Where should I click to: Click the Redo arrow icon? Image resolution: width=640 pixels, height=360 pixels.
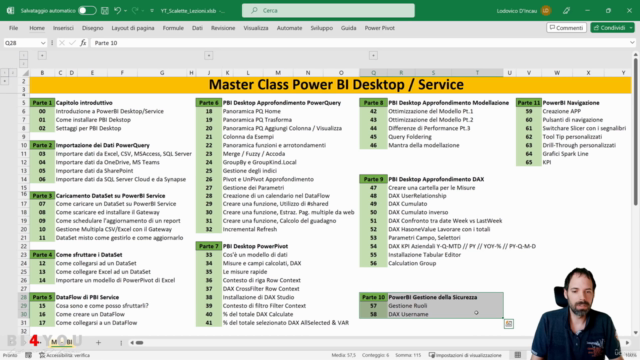135,11
